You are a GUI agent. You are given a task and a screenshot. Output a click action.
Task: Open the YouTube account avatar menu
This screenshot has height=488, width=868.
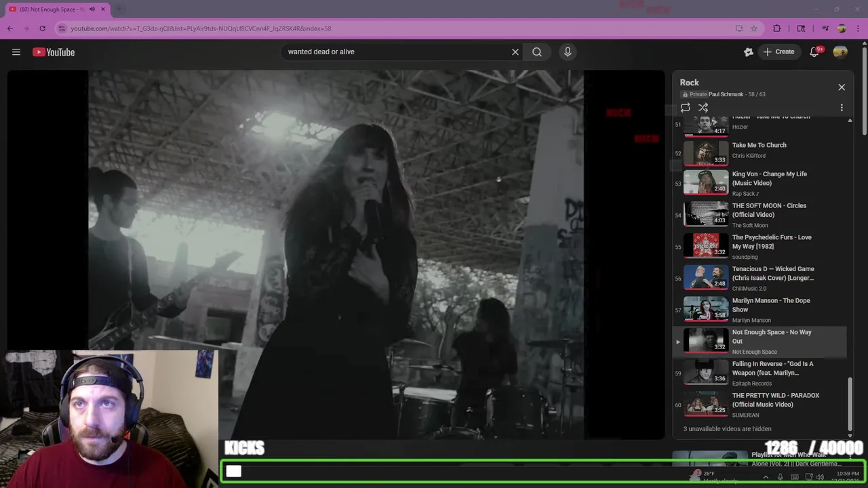(x=840, y=52)
